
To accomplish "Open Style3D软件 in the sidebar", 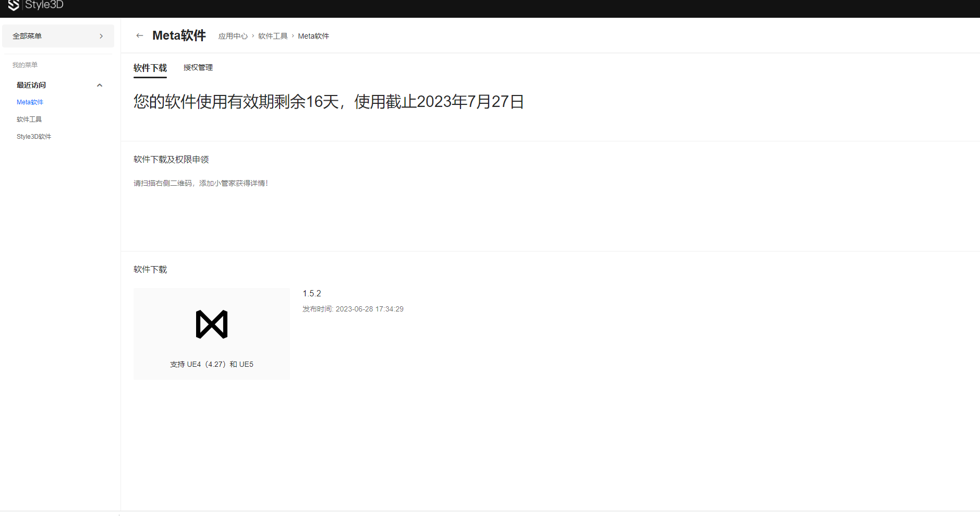I will pyautogui.click(x=34, y=137).
